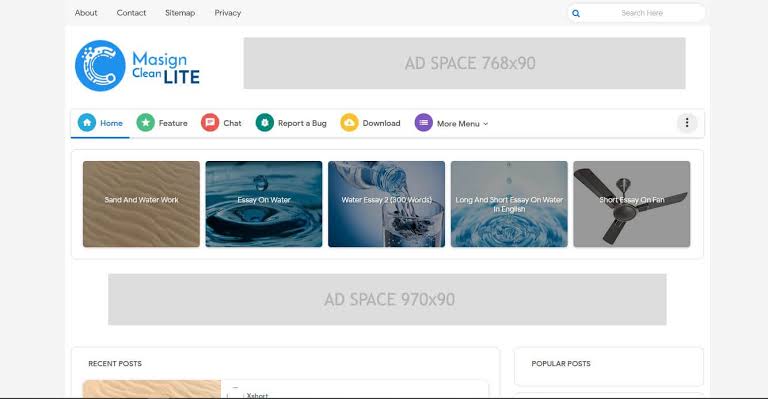
Task: Click the RECENT POSTS heading
Action: [115, 363]
